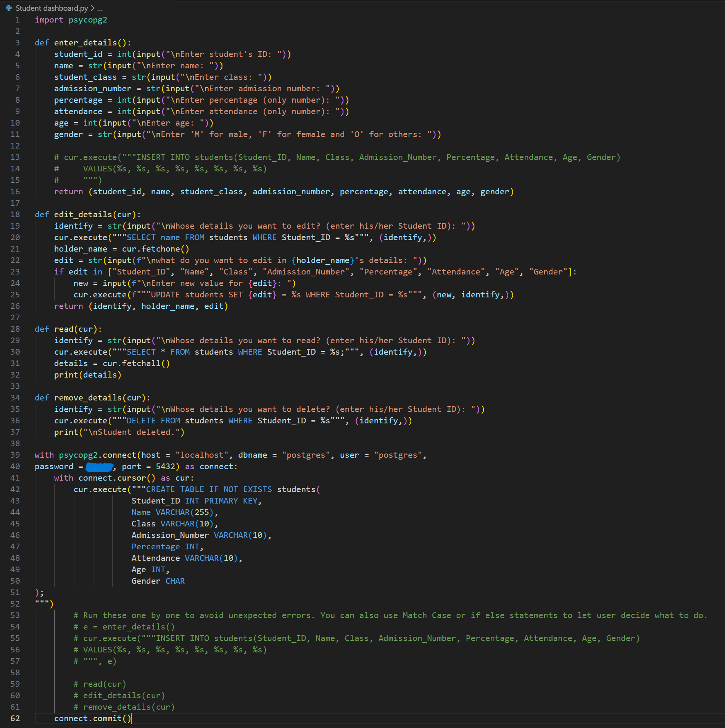Screen dimensions: 725x728
Task: Click the breadcrumb ellipsis after the file name
Action: click(100, 8)
